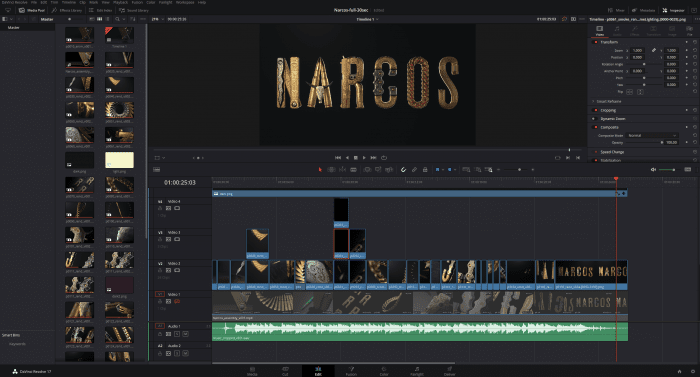Toggle the Inspector panel button

pyautogui.click(x=674, y=10)
